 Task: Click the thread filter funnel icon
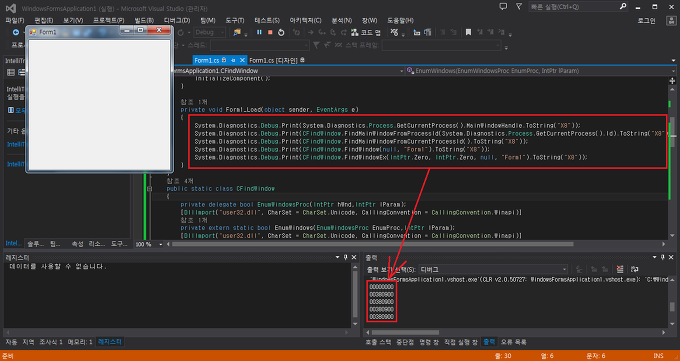coord(316,45)
